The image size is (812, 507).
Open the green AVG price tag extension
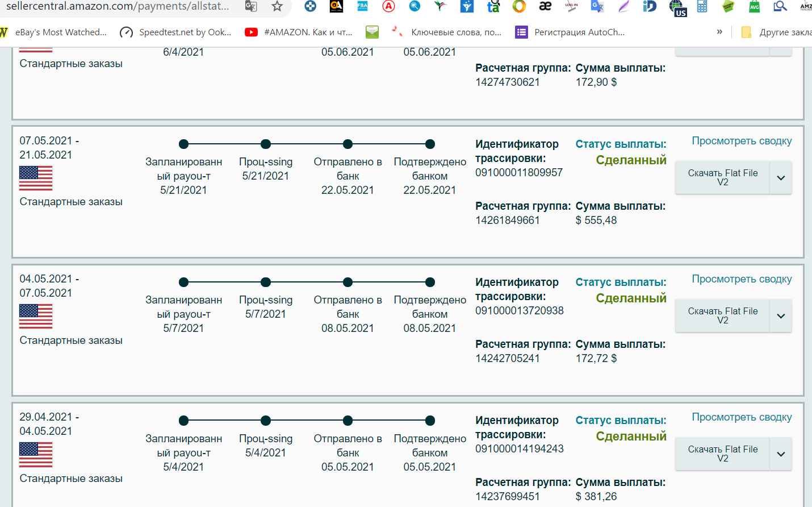pos(755,6)
